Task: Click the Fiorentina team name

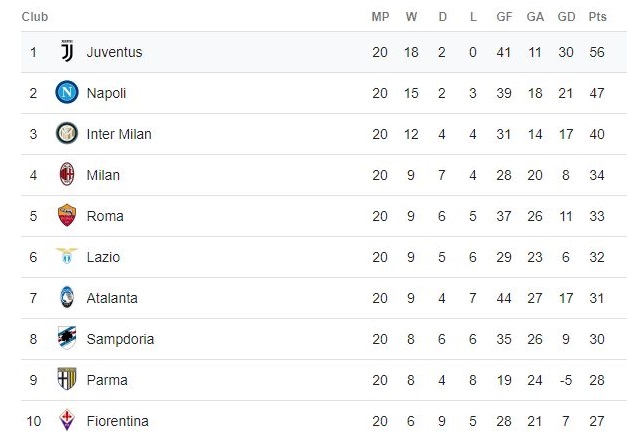Action: pyautogui.click(x=116, y=421)
